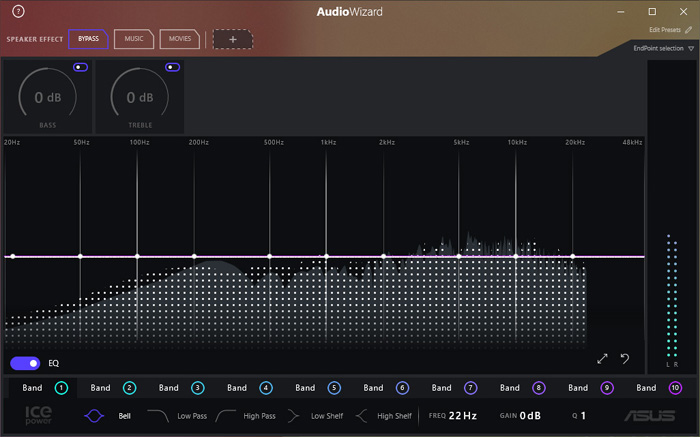This screenshot has width=700, height=437.
Task: Open the EndPoint selection dropdown
Action: (x=663, y=48)
